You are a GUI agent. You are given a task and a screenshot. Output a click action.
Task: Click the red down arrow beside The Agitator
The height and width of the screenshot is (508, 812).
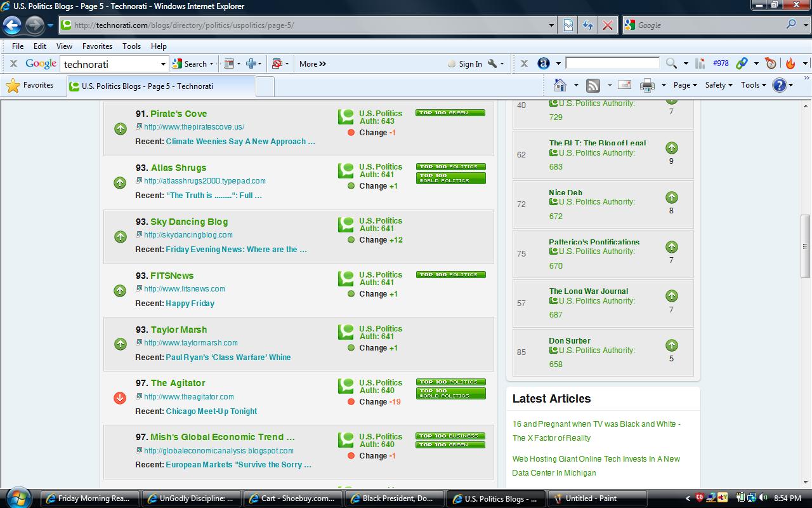pos(120,398)
